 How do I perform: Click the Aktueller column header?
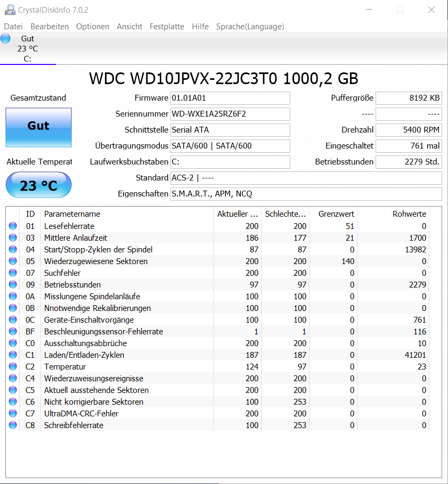pyautogui.click(x=238, y=214)
